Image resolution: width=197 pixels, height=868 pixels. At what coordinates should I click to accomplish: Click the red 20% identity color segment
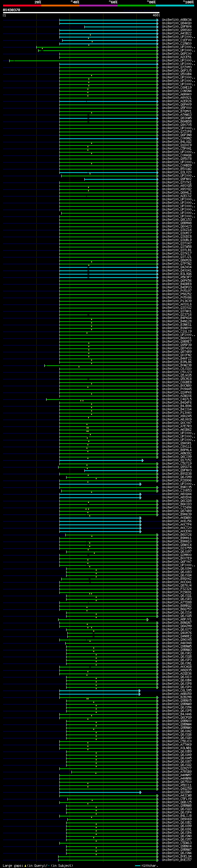22,6
